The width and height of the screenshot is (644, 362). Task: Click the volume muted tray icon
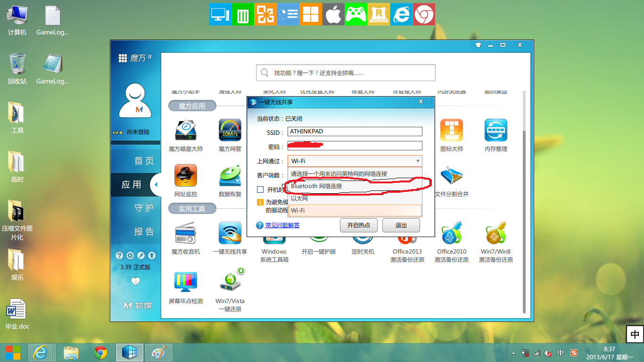tap(548, 353)
